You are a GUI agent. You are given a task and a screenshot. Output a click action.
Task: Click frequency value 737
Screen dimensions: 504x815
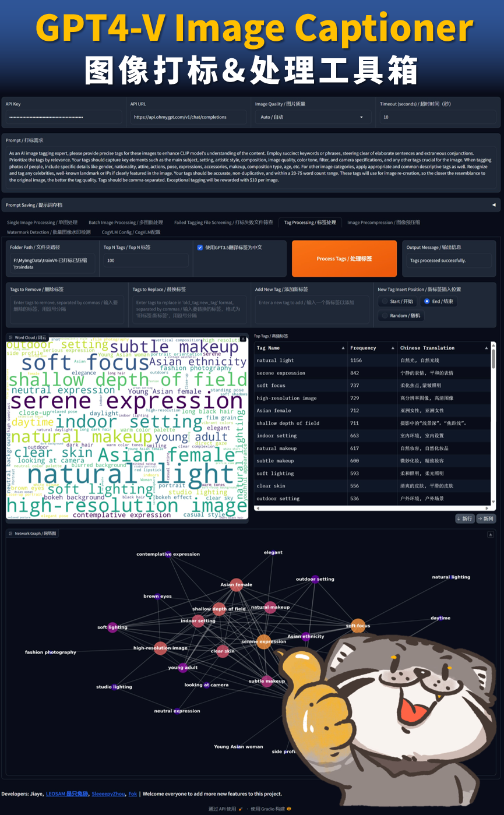tap(372, 386)
